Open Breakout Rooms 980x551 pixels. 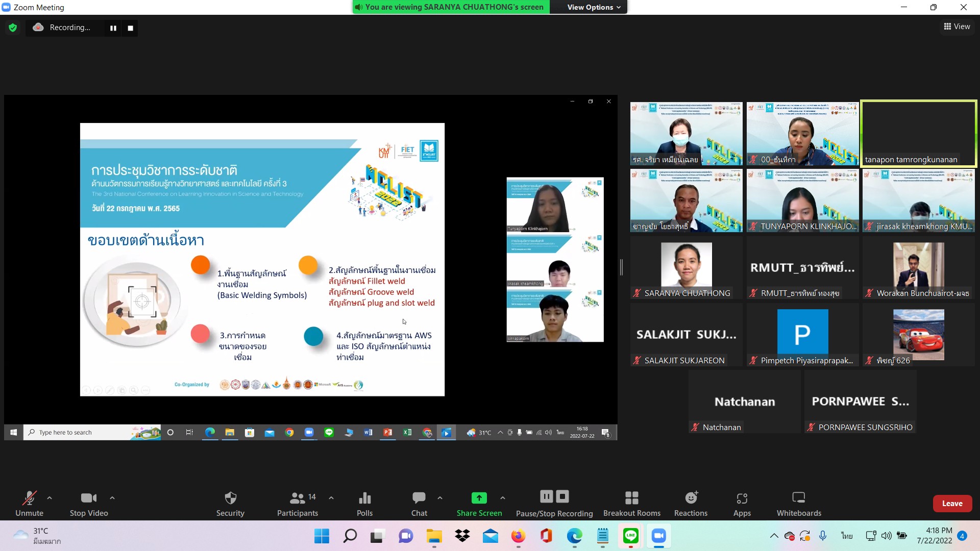631,498
